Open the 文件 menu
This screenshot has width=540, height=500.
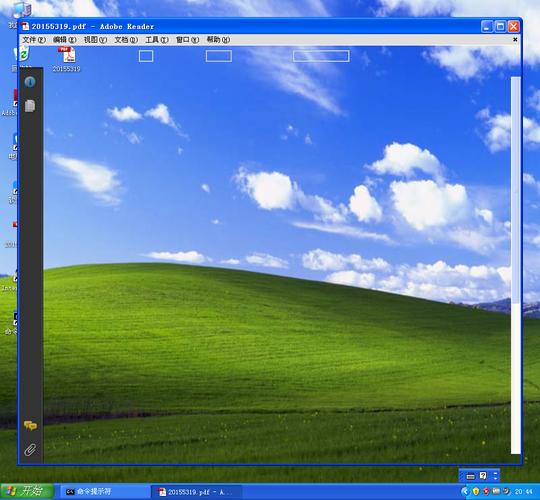click(x=34, y=40)
